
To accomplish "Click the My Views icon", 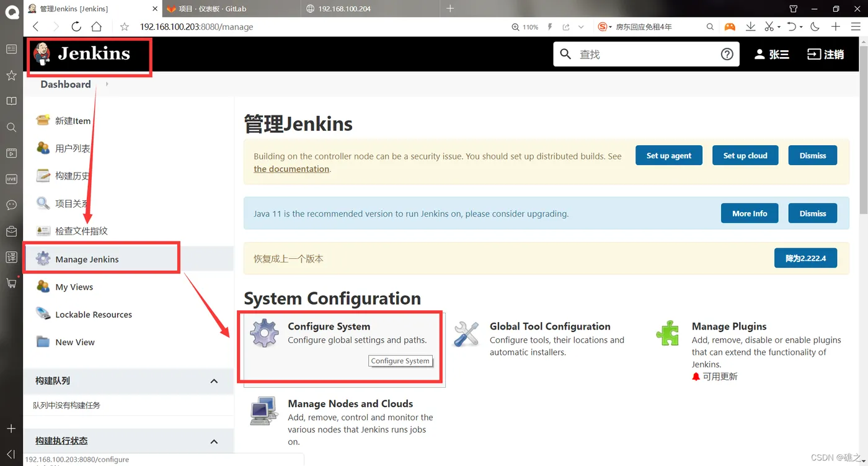I will tap(43, 287).
